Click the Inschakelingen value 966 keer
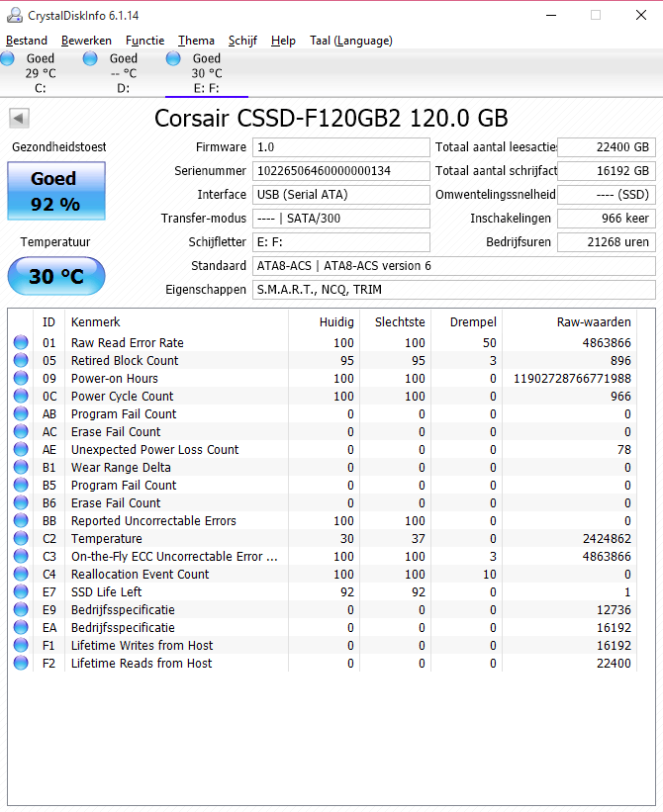This screenshot has height=812, width=663. (607, 219)
